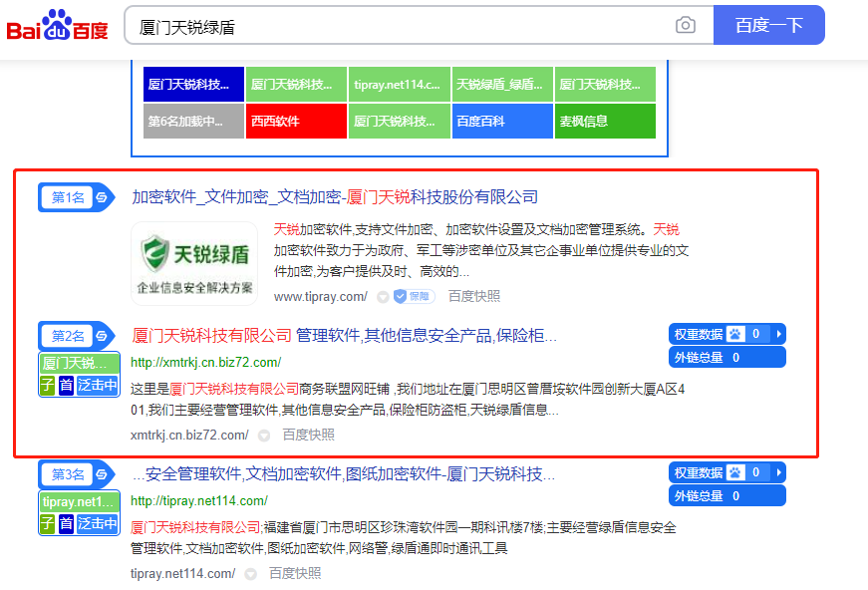Image resolution: width=868 pixels, height=590 pixels.
Task: Click the gray 第6名加载中 tile
Action: (x=193, y=121)
